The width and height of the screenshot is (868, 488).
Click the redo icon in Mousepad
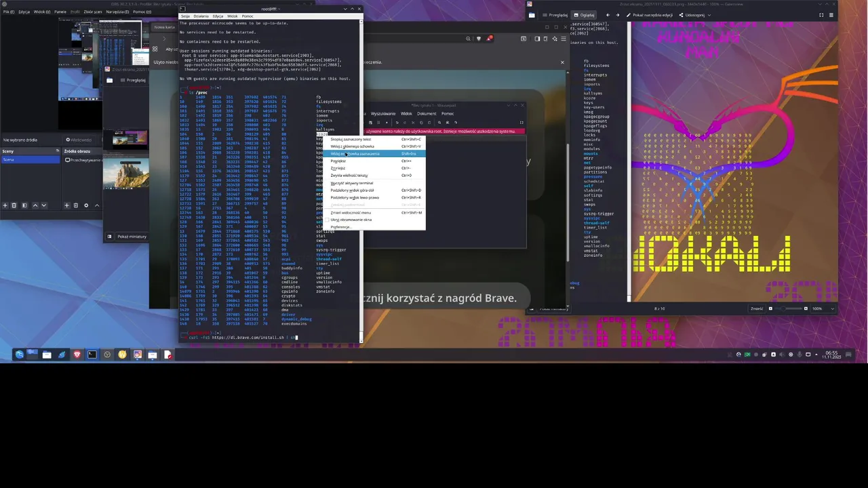(x=405, y=123)
